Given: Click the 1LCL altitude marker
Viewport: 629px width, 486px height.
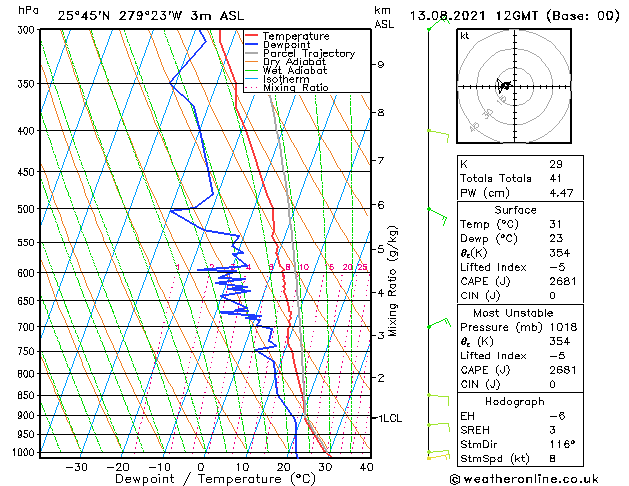Looking at the screenshot, I should point(390,419).
